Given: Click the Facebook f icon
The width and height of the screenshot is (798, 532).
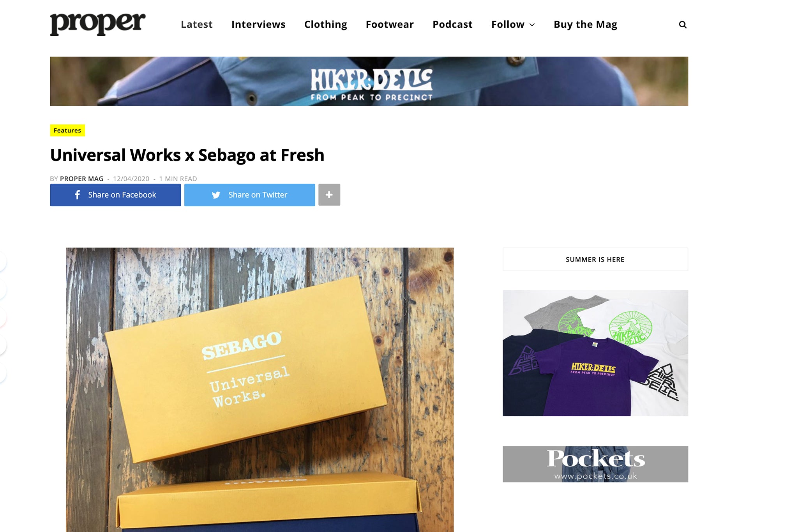Looking at the screenshot, I should (x=78, y=195).
